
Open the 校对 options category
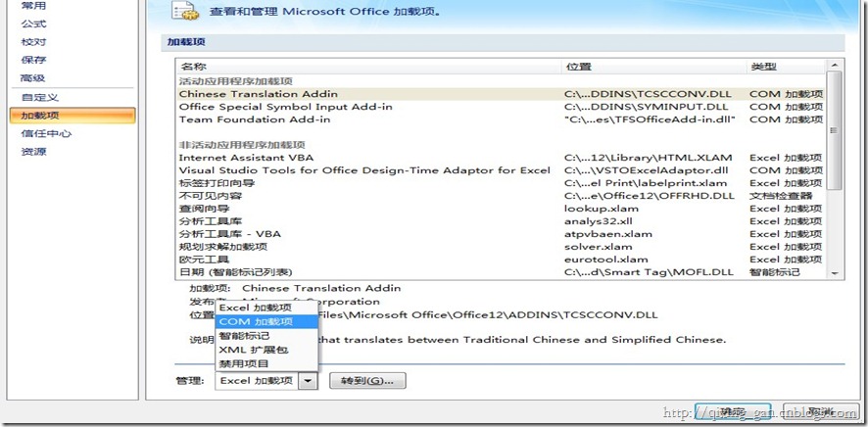pos(33,42)
